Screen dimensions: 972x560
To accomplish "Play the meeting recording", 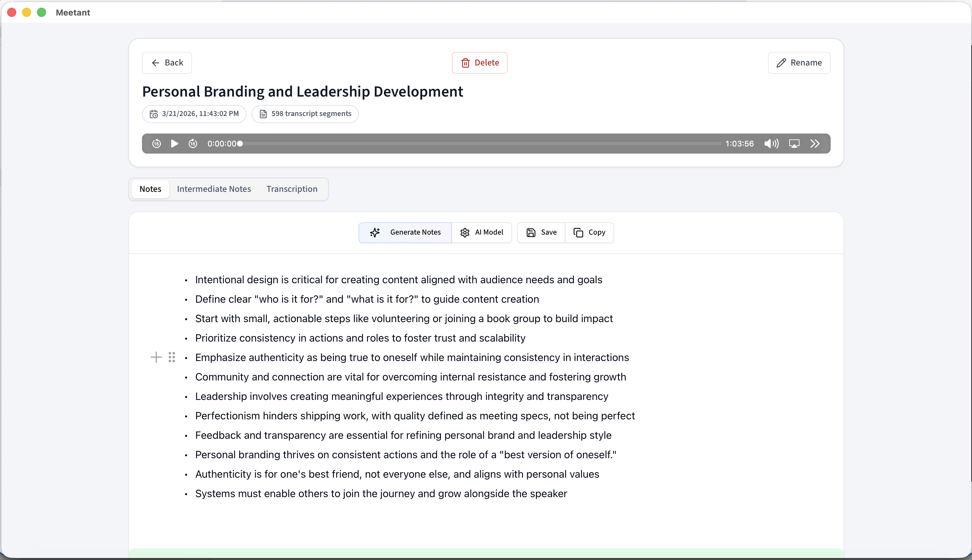I will click(174, 144).
